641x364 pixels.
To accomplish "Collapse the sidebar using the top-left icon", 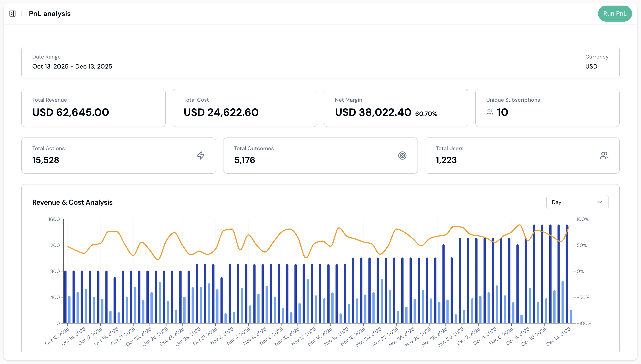I will click(x=12, y=14).
